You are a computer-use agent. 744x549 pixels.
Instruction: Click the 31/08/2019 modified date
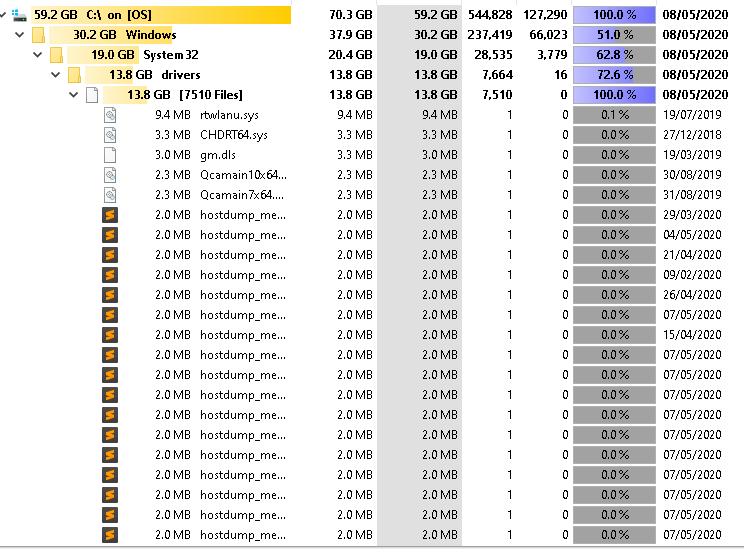[x=692, y=195]
